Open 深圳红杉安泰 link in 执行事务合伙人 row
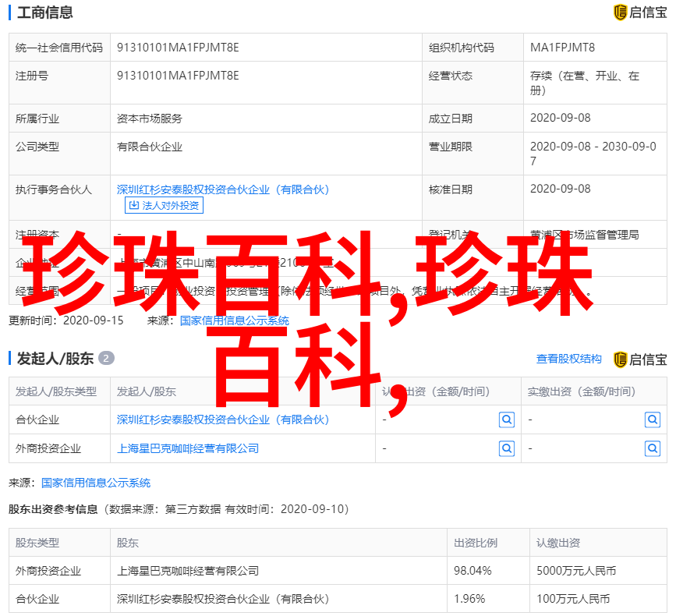 tap(223, 189)
